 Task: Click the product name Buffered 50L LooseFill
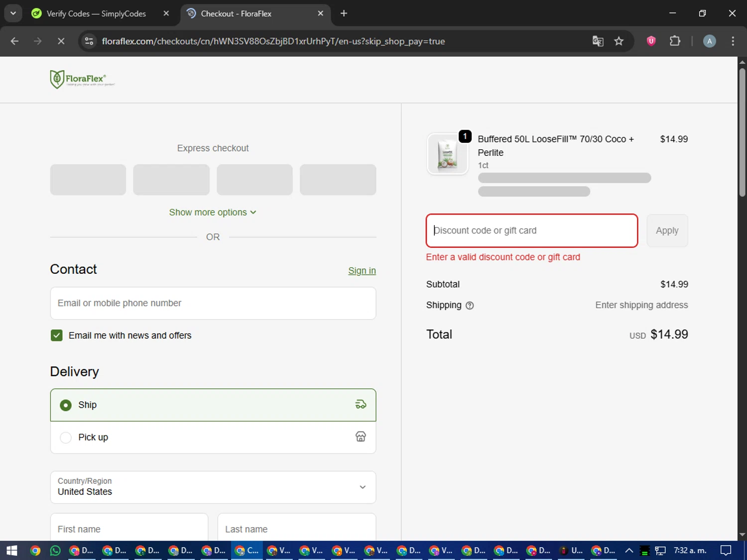556,146
